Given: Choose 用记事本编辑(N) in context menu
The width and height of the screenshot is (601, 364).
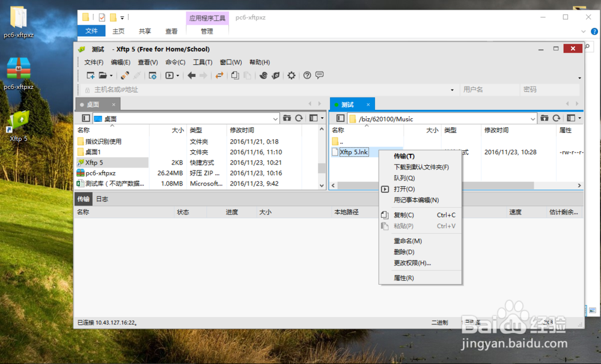Looking at the screenshot, I should point(420,200).
